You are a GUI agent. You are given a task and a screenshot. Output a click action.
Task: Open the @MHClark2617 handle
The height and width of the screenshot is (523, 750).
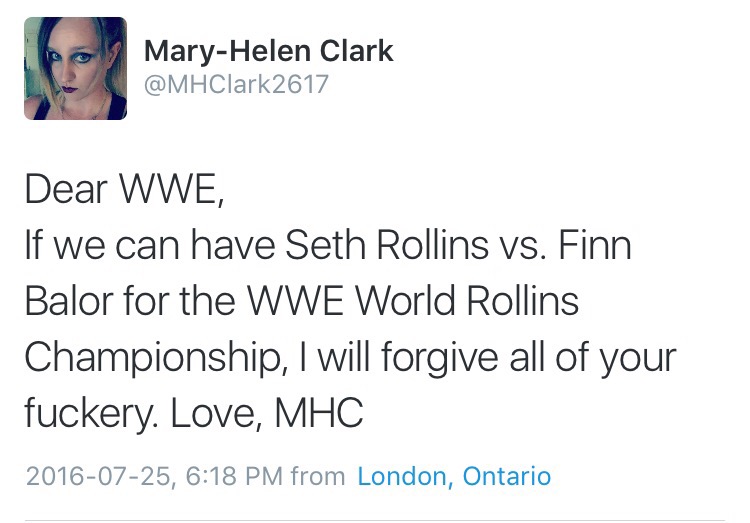pyautogui.click(x=236, y=85)
